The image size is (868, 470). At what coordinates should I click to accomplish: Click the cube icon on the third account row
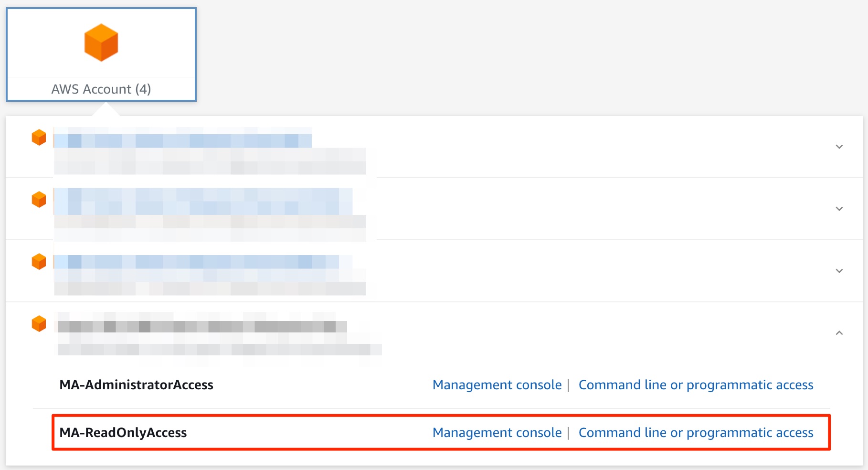point(39,261)
